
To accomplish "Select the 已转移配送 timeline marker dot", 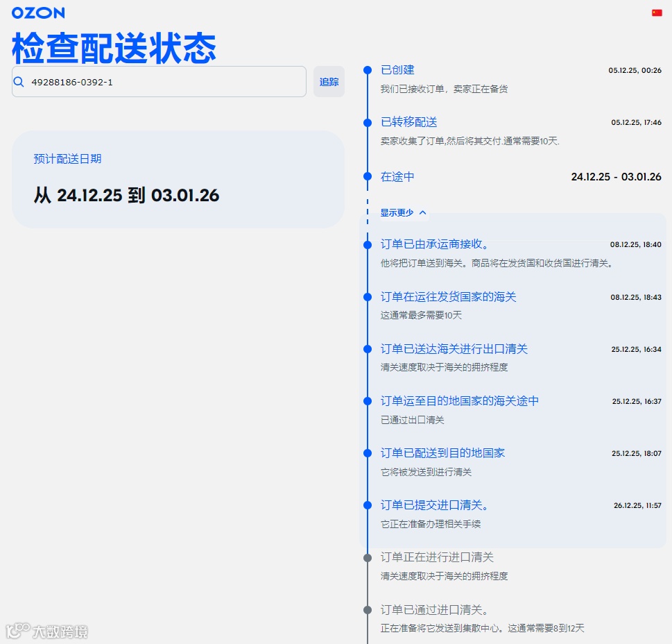I will tap(368, 123).
